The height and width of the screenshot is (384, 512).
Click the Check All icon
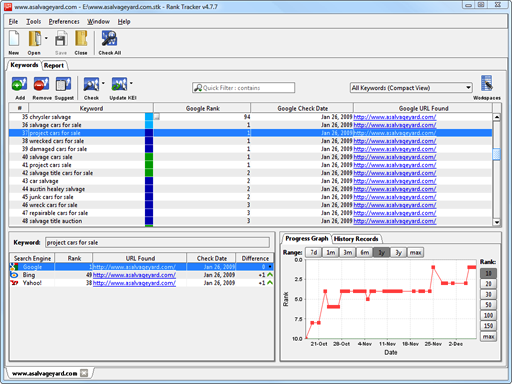tap(109, 39)
